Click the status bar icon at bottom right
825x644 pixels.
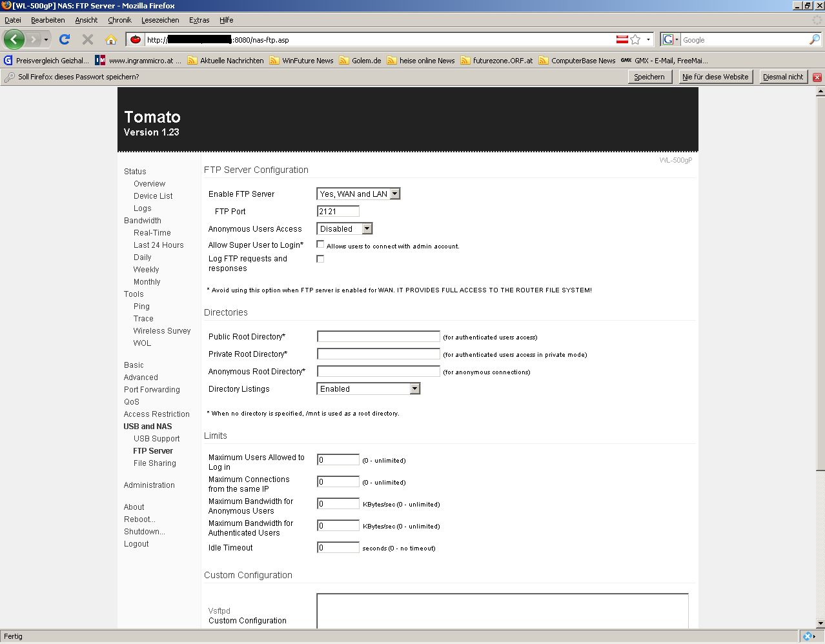pyautogui.click(x=807, y=636)
